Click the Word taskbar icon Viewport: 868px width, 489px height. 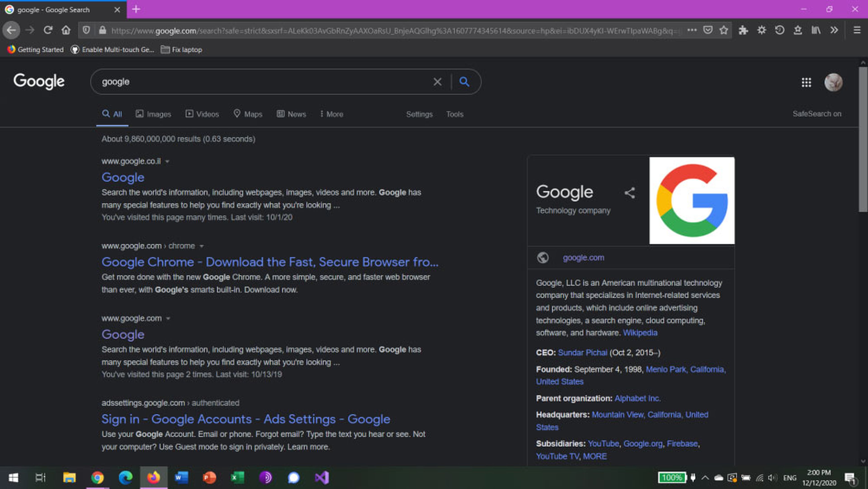(181, 477)
